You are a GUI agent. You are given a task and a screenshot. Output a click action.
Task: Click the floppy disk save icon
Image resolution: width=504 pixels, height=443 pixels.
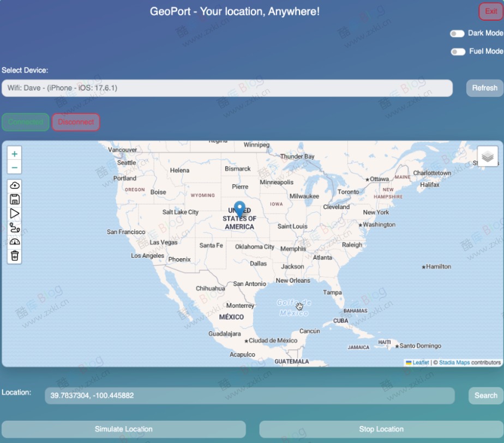15,199
